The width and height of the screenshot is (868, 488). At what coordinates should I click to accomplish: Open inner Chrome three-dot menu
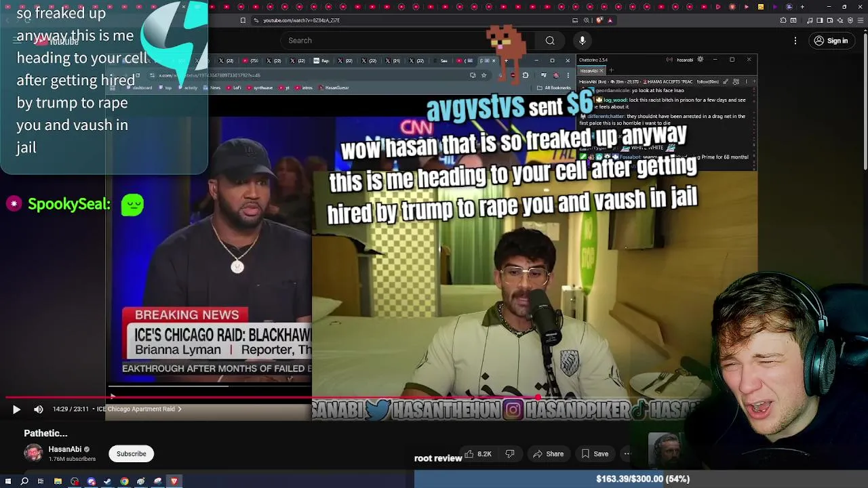568,75
